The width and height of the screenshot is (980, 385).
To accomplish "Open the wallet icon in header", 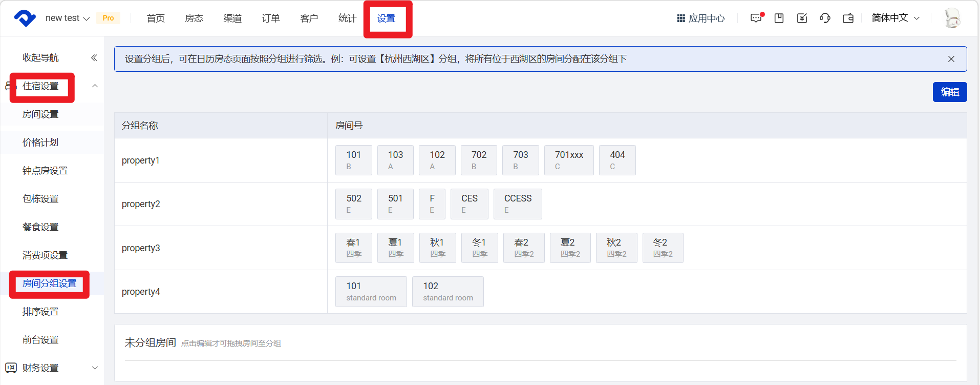I will (x=848, y=18).
